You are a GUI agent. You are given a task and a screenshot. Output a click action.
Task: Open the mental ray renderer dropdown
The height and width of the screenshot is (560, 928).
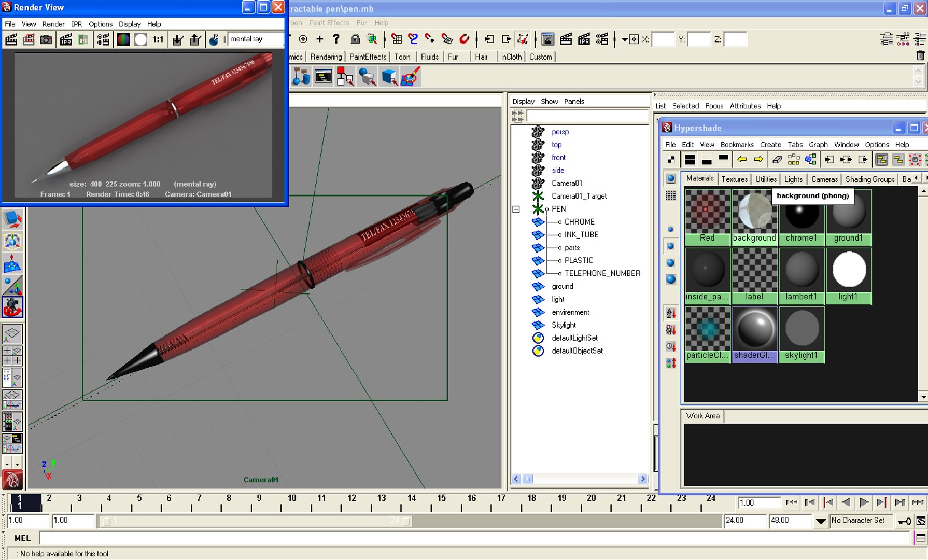point(256,39)
